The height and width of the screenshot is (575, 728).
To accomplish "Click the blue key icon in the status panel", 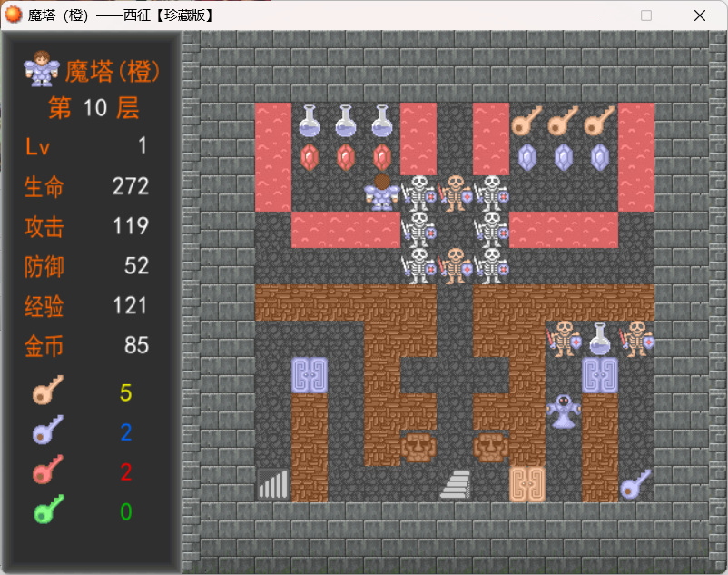I will [48, 430].
